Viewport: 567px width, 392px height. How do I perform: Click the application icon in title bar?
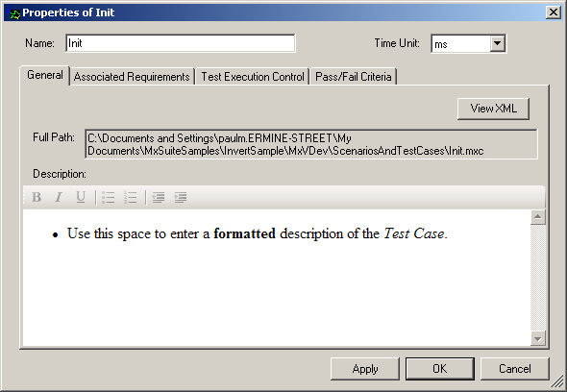point(13,12)
